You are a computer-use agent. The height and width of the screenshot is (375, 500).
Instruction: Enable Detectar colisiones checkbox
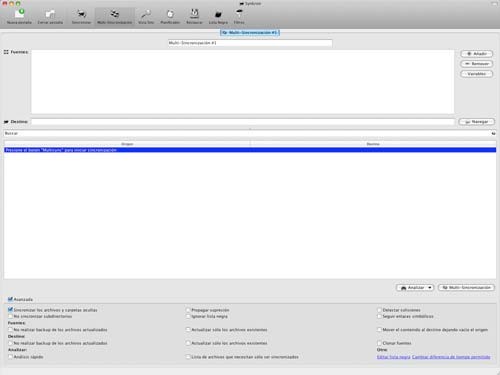tap(379, 310)
